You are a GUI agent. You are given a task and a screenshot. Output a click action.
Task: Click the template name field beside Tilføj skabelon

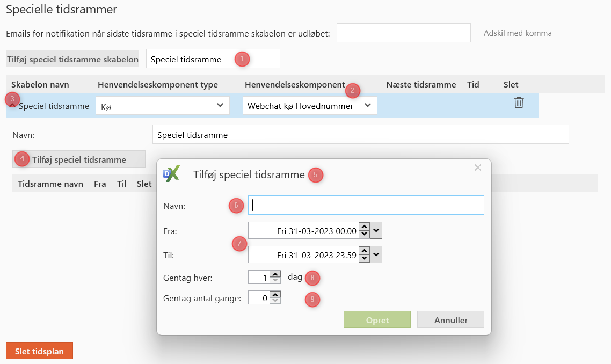coord(213,59)
